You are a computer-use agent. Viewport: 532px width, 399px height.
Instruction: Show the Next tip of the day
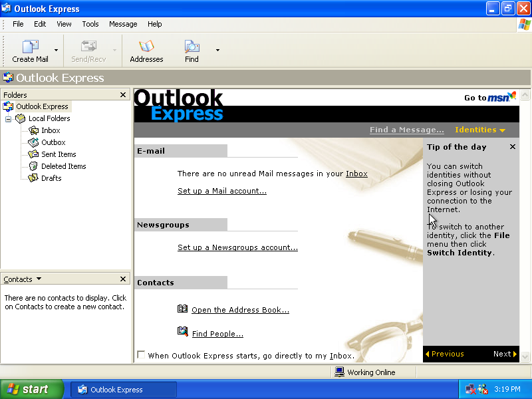(505, 354)
